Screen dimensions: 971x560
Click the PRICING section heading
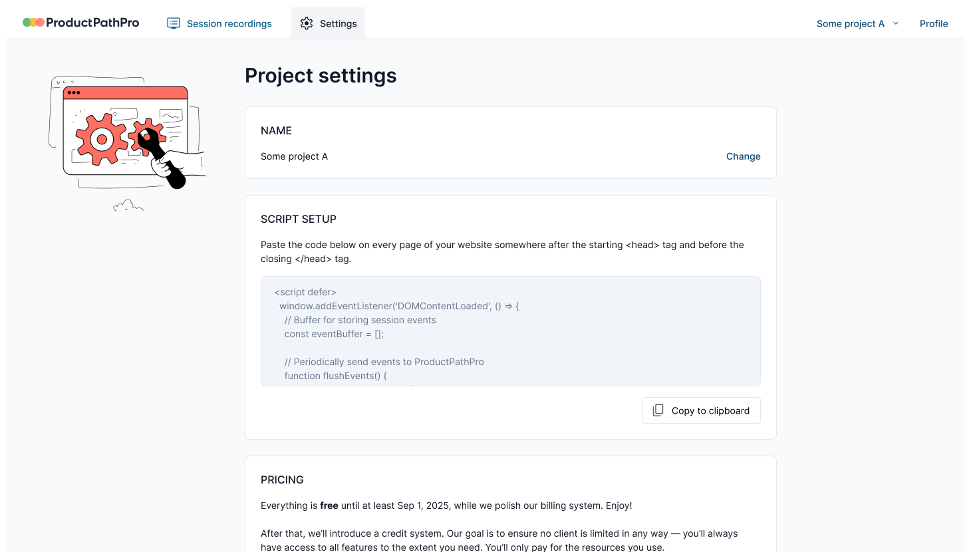pos(282,480)
